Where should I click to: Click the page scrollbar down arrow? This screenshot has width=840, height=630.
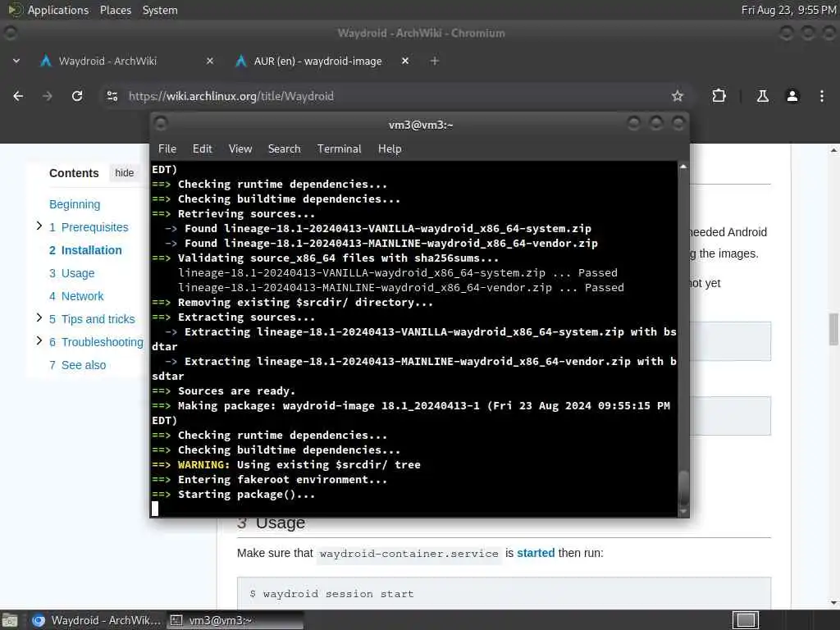[833, 603]
